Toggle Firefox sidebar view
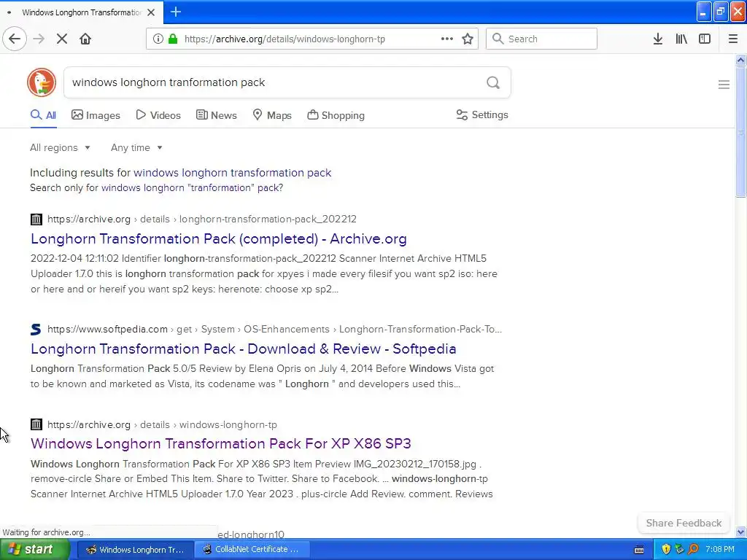This screenshot has height=560, width=747. click(x=705, y=39)
